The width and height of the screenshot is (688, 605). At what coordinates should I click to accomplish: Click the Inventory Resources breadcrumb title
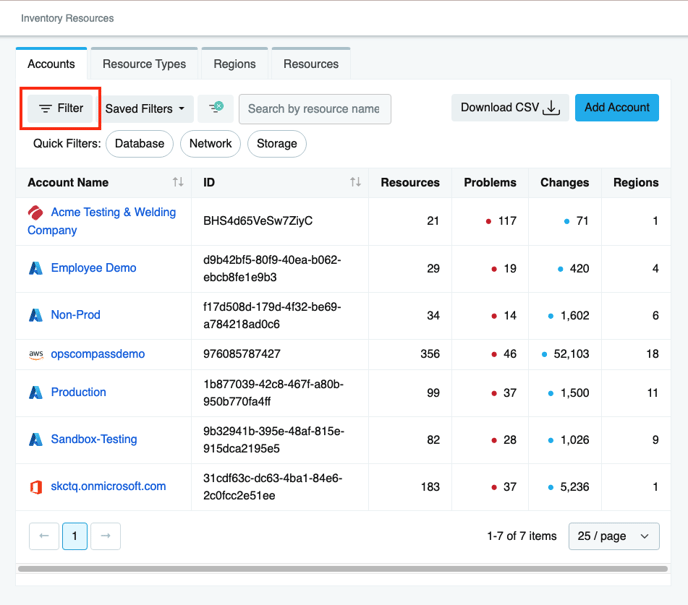(67, 18)
